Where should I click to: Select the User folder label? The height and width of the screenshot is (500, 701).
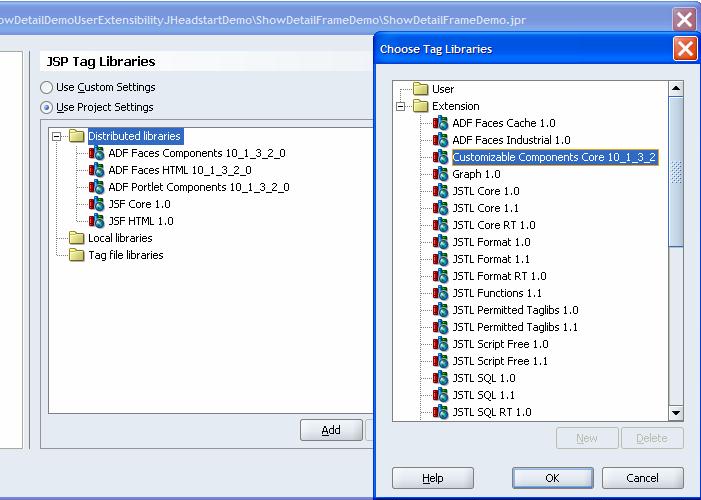coord(443,89)
